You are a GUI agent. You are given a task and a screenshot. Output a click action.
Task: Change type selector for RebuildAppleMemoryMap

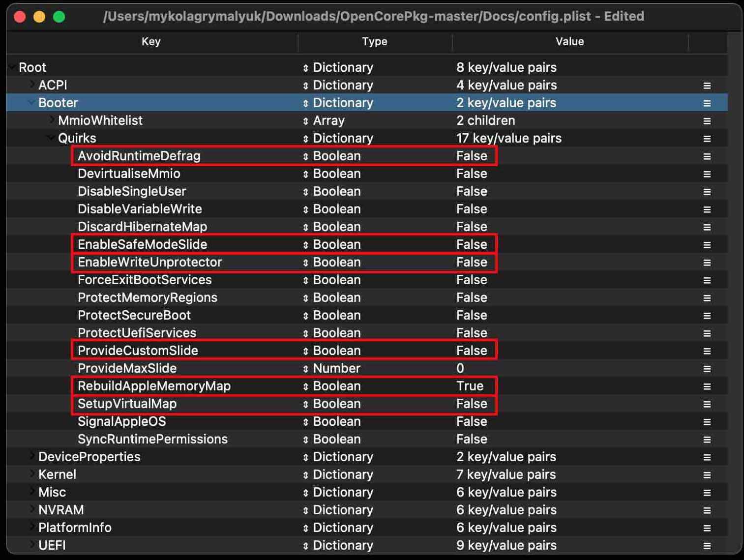305,386
